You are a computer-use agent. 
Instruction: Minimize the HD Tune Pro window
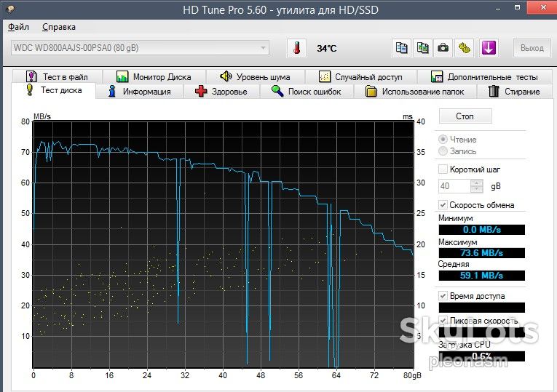point(498,8)
